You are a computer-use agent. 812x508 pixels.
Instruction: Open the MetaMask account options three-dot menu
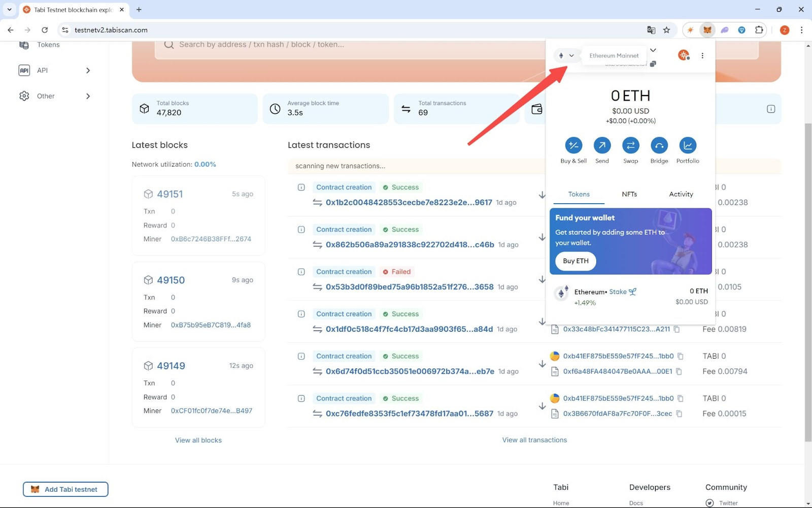(x=702, y=55)
